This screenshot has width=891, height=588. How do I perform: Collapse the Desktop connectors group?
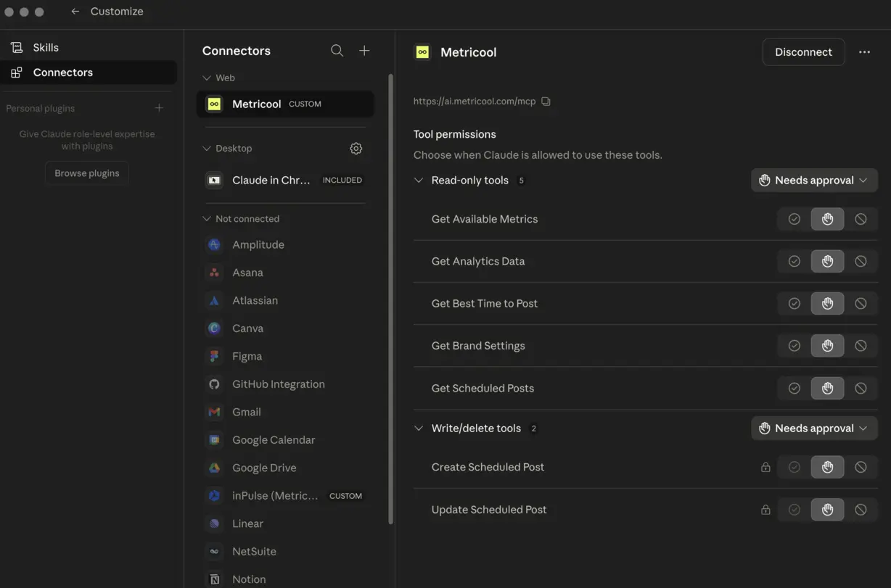207,148
